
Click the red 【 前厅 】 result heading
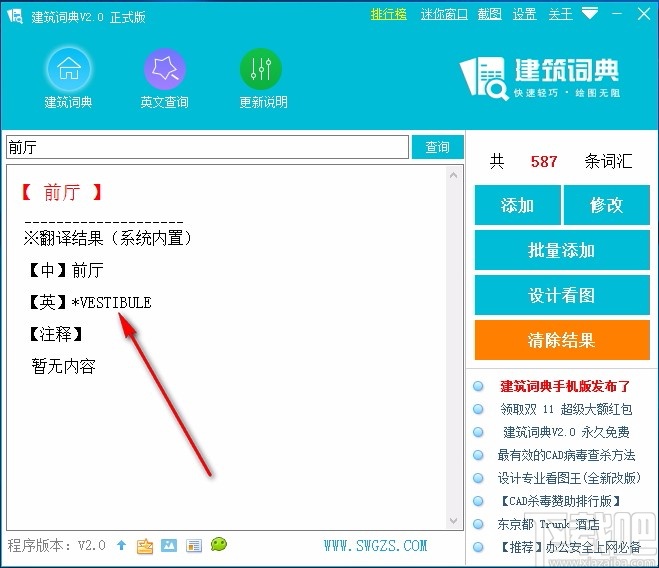[61, 193]
